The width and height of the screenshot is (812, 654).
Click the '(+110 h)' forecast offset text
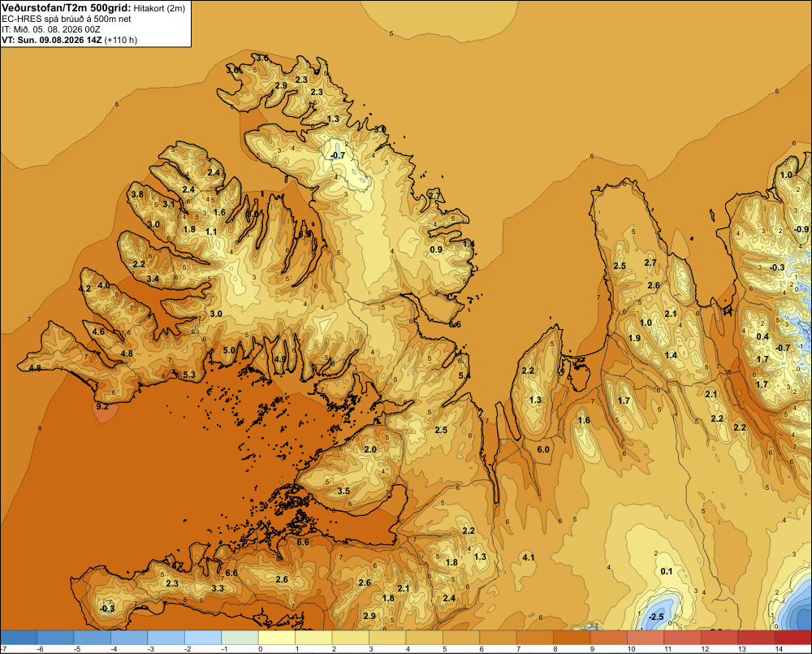click(121, 40)
